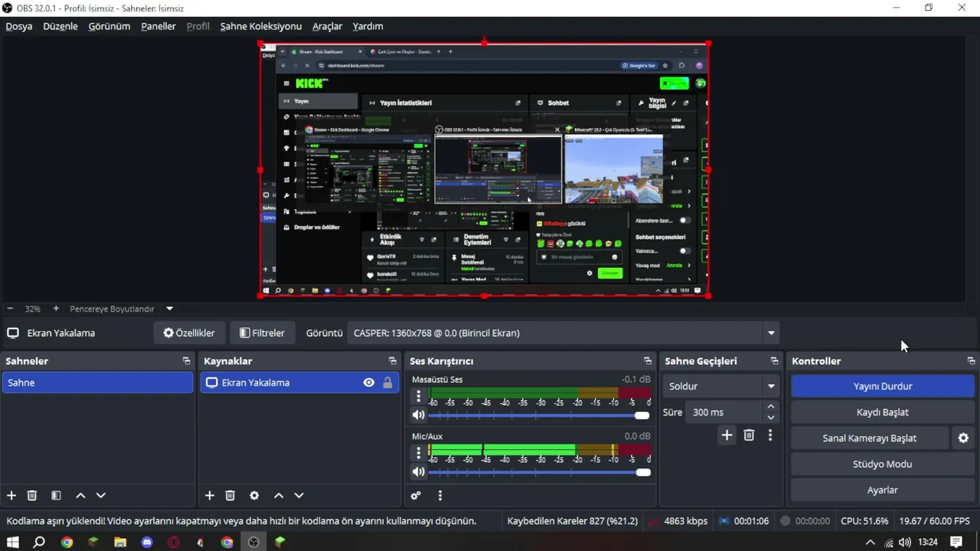Click Sanal Kamerayı Başlat
The image size is (980, 551).
coord(870,439)
